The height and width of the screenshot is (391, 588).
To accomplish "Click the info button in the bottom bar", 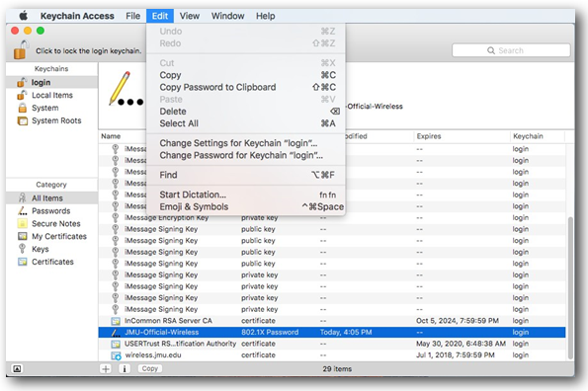I will [x=125, y=369].
